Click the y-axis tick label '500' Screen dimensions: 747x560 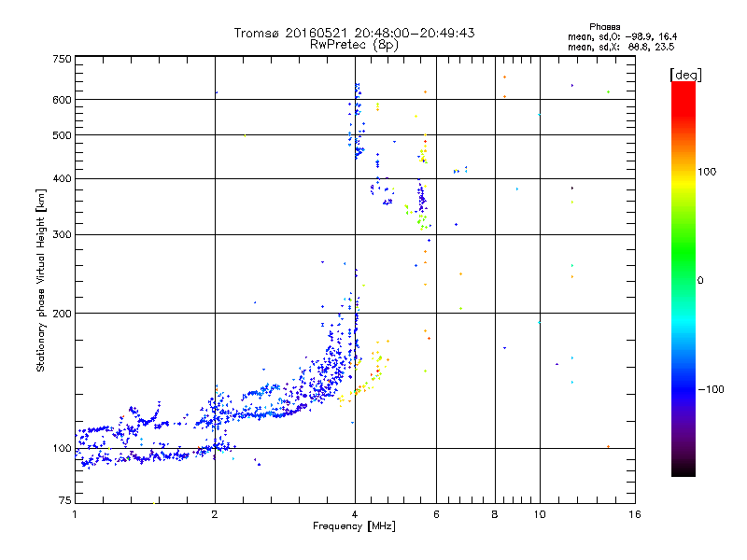tap(62, 135)
